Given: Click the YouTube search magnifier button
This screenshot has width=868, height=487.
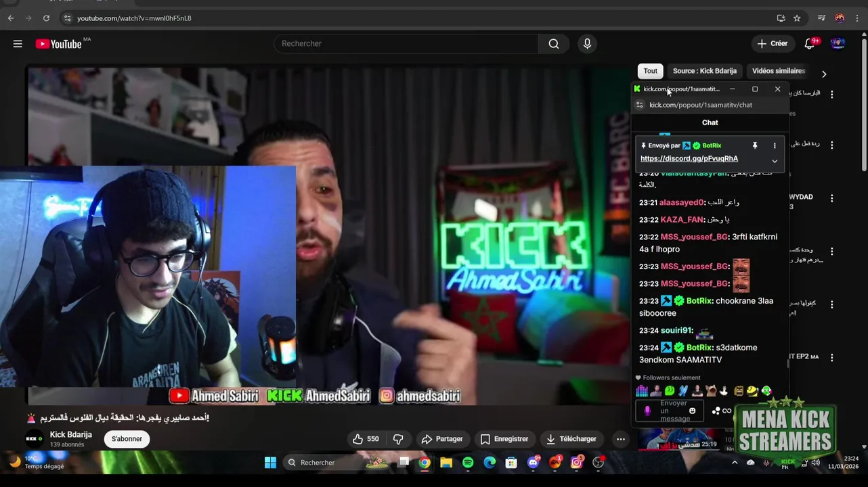Looking at the screenshot, I should point(554,44).
